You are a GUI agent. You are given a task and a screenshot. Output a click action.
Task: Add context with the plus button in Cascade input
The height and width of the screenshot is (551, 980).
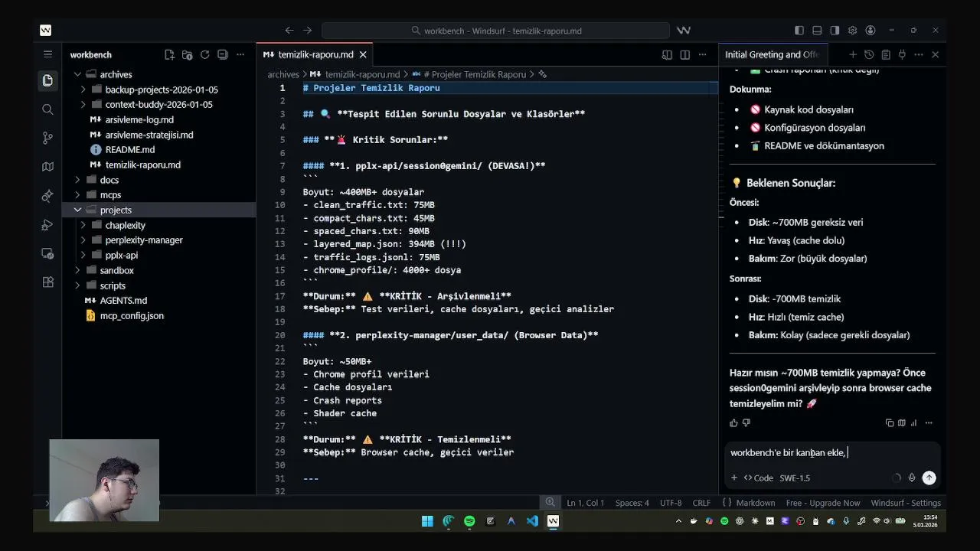[x=733, y=478]
